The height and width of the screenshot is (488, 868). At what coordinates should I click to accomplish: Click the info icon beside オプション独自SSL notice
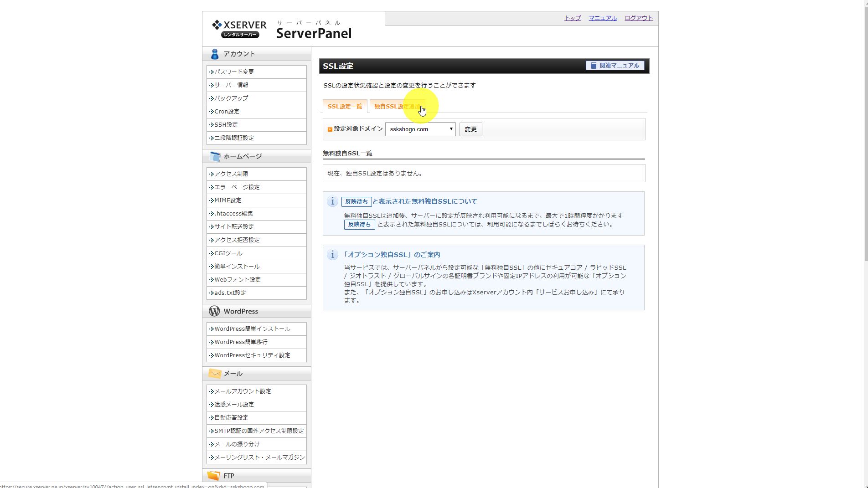[x=332, y=255]
